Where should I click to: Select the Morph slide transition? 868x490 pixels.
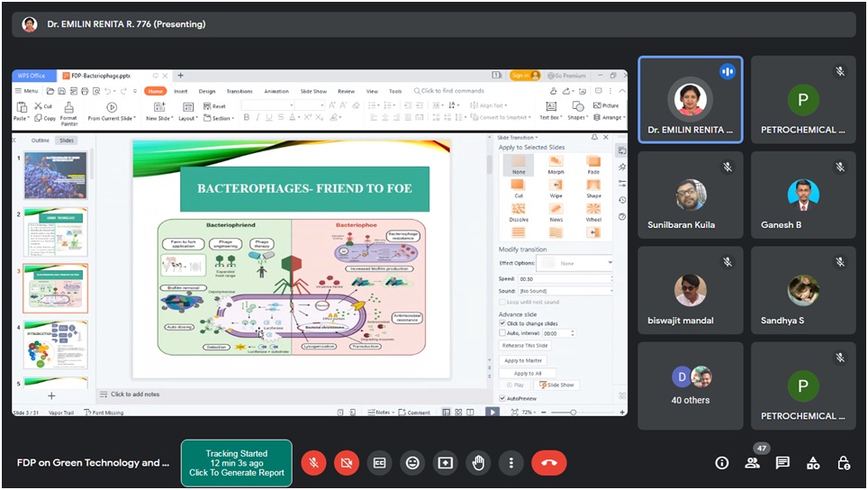tap(556, 165)
